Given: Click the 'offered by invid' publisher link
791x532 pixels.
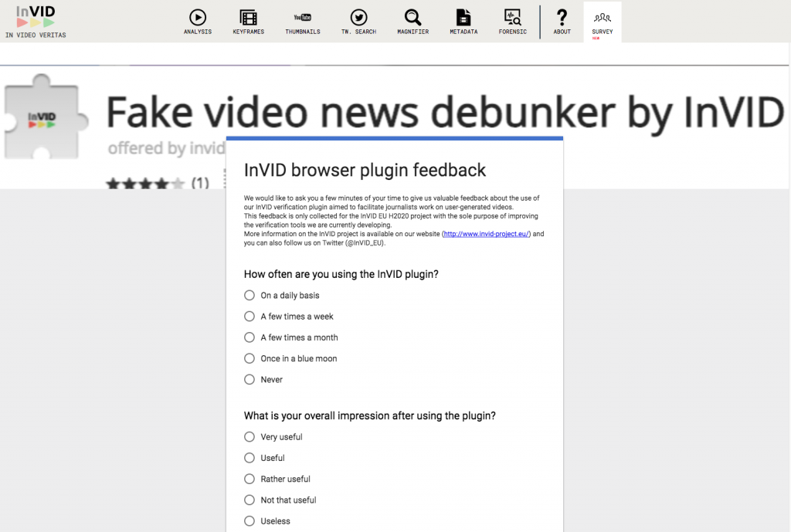Looking at the screenshot, I should pos(165,149).
